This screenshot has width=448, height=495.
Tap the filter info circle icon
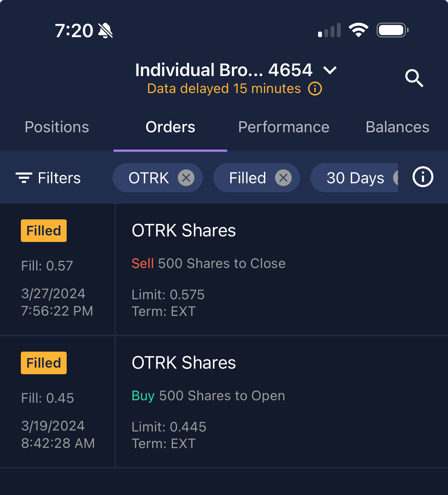[x=423, y=177]
